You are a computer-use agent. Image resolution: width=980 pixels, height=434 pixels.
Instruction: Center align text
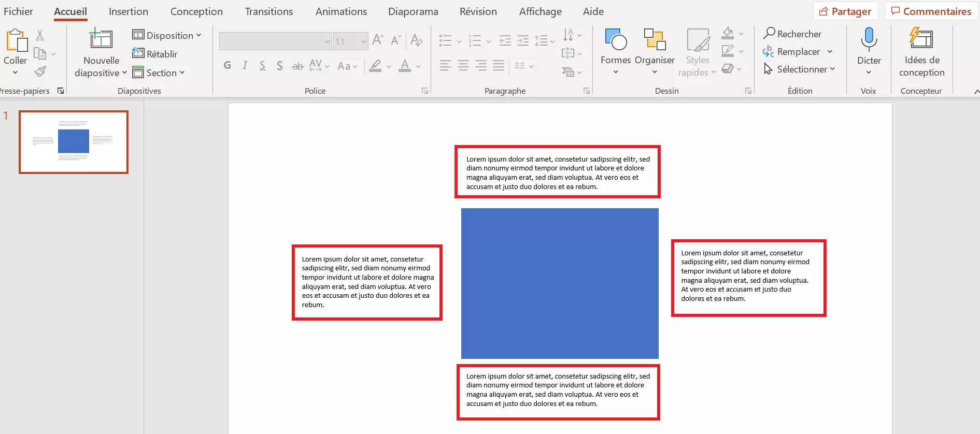pos(463,65)
